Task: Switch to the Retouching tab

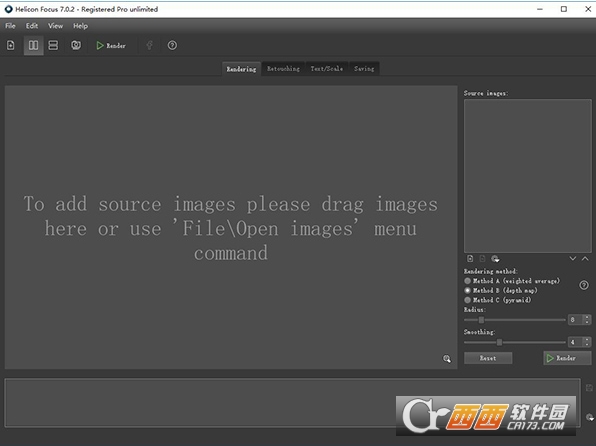Action: coord(283,69)
